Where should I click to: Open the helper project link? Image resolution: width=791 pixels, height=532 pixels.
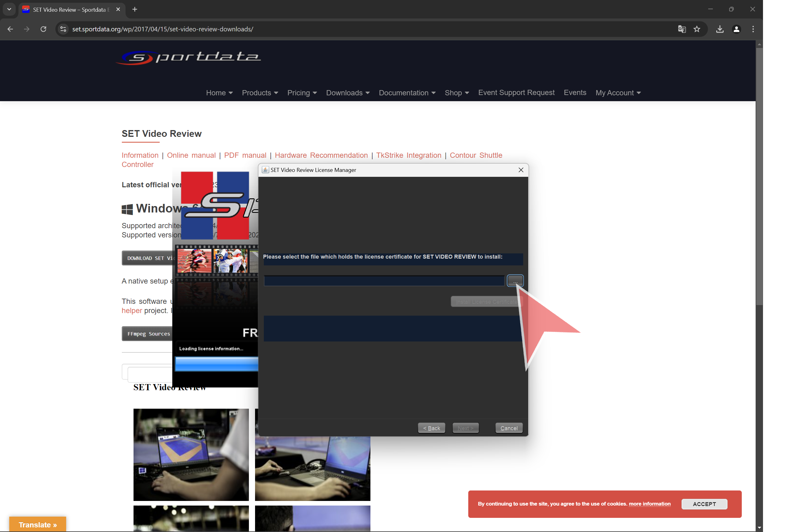[x=132, y=311]
